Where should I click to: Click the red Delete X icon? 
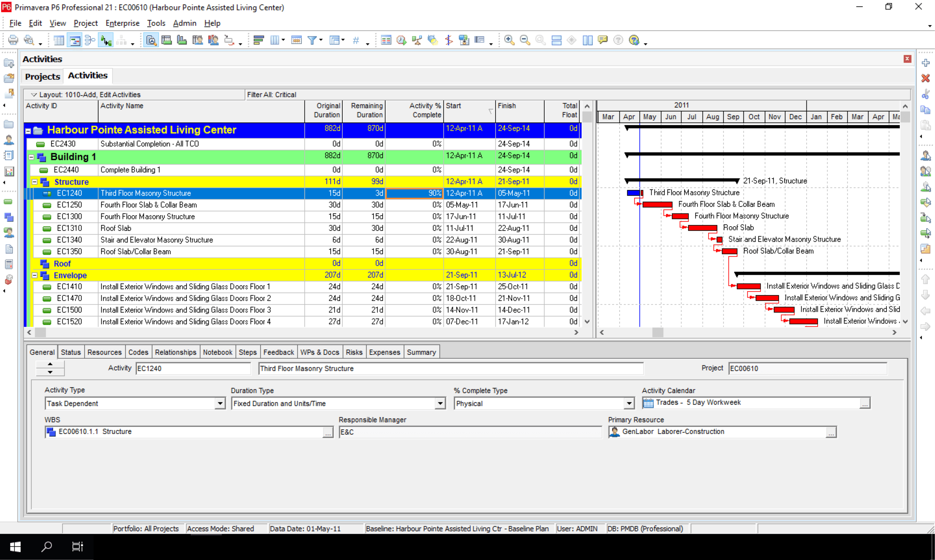[x=926, y=78]
